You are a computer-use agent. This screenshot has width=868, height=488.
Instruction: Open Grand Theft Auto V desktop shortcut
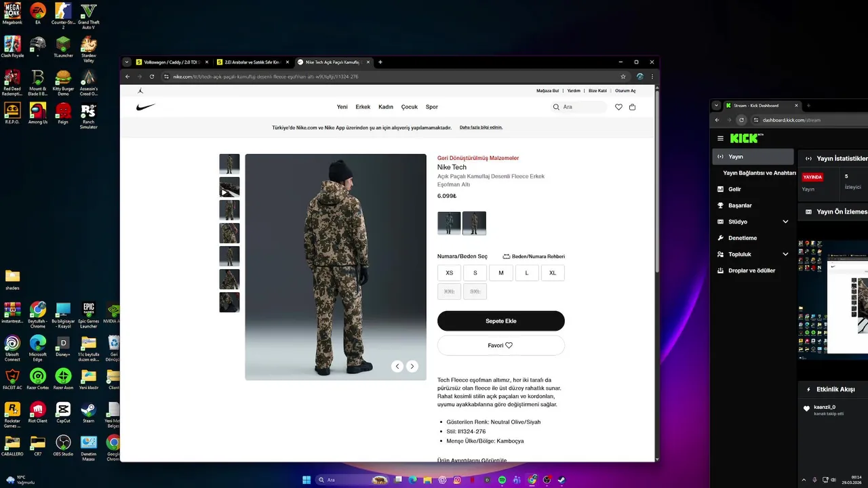(x=88, y=15)
